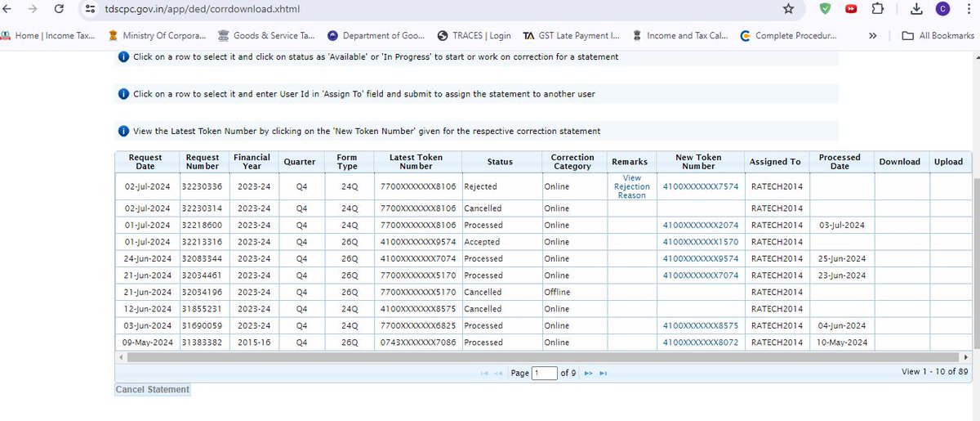Image resolution: width=980 pixels, height=421 pixels.
Task: Open the red YouTube extension icon
Action: tap(851, 9)
